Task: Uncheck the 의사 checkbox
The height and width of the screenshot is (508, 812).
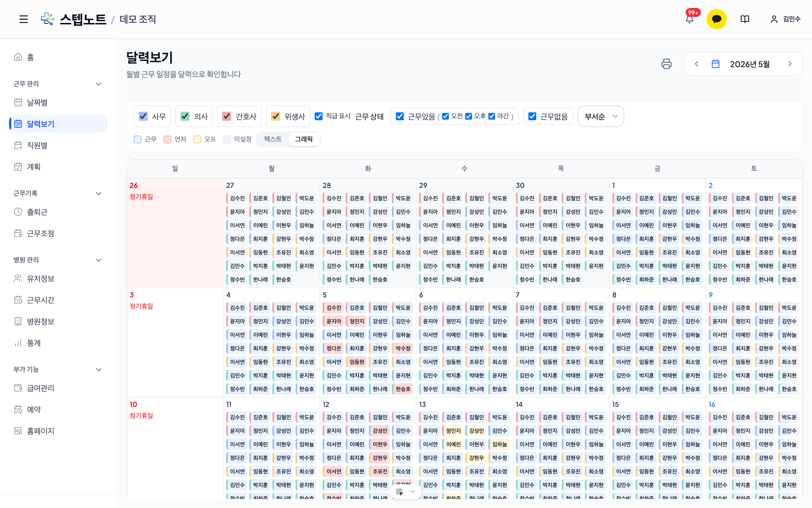Action: [x=185, y=116]
